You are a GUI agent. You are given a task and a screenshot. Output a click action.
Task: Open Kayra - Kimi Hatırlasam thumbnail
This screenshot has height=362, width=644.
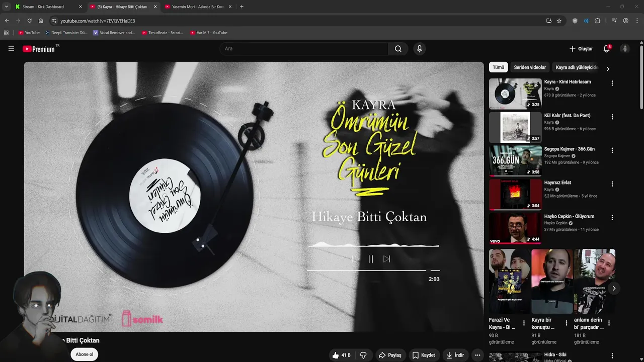(515, 94)
